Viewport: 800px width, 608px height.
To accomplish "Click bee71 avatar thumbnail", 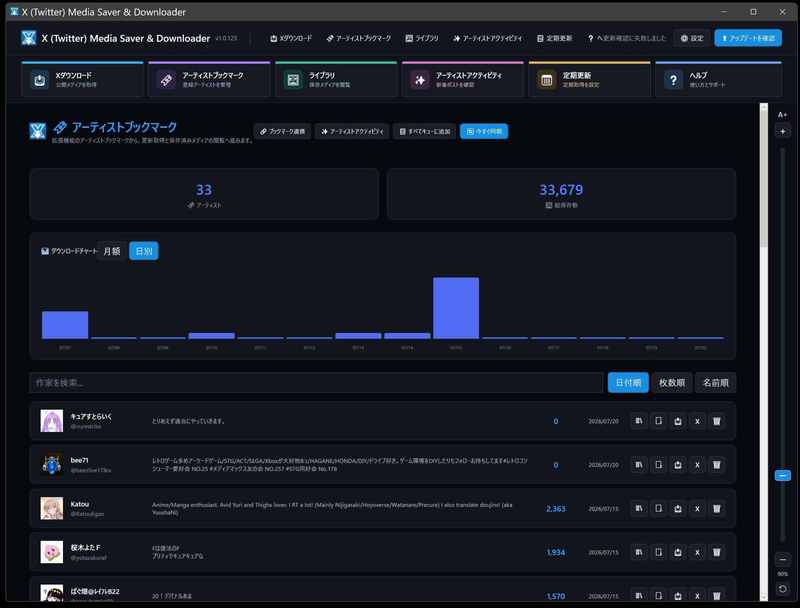I will click(x=52, y=465).
